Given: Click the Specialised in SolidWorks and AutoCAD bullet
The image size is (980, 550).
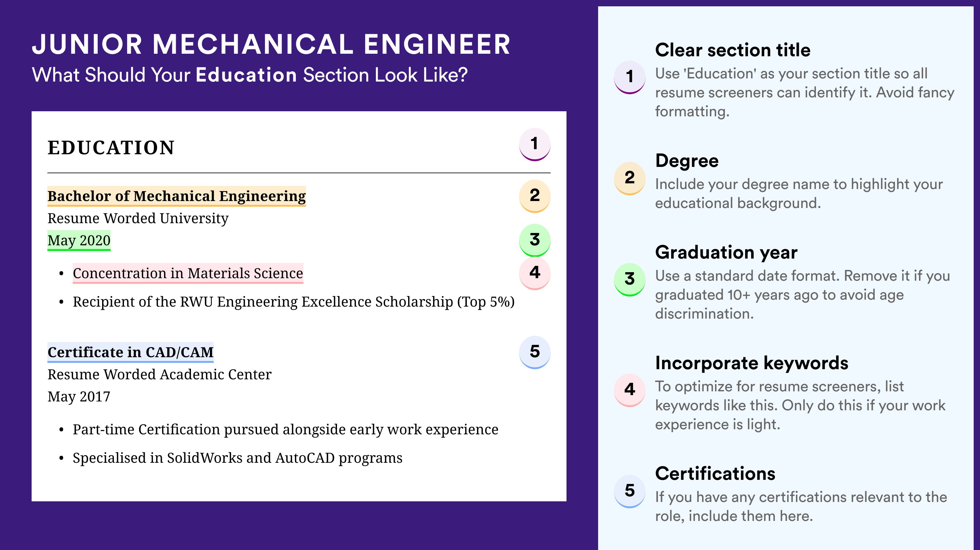Looking at the screenshot, I should click(x=237, y=458).
